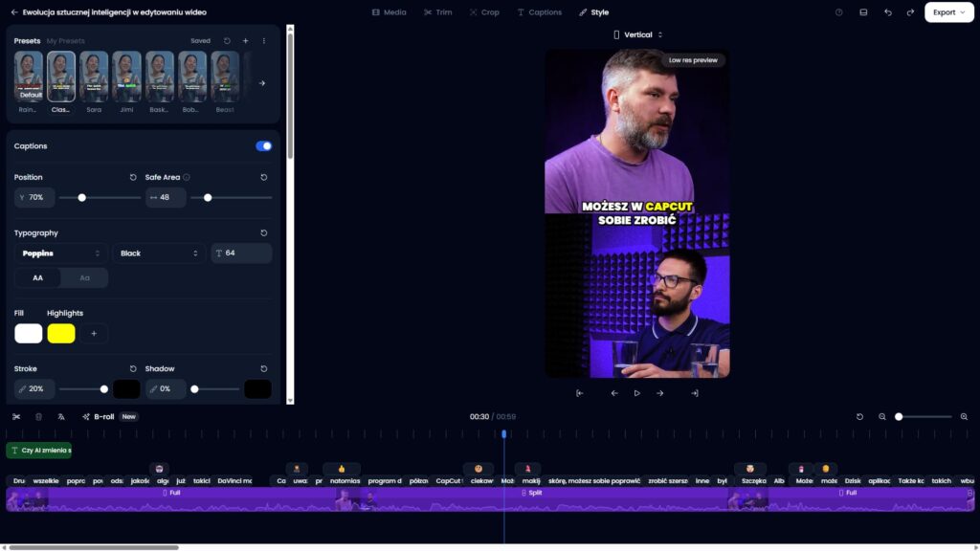
Task: Switch to the Captions tab
Action: [540, 12]
